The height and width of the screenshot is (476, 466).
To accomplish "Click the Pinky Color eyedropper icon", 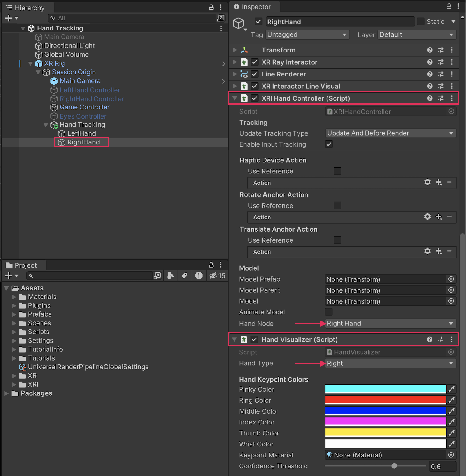I will pyautogui.click(x=452, y=389).
